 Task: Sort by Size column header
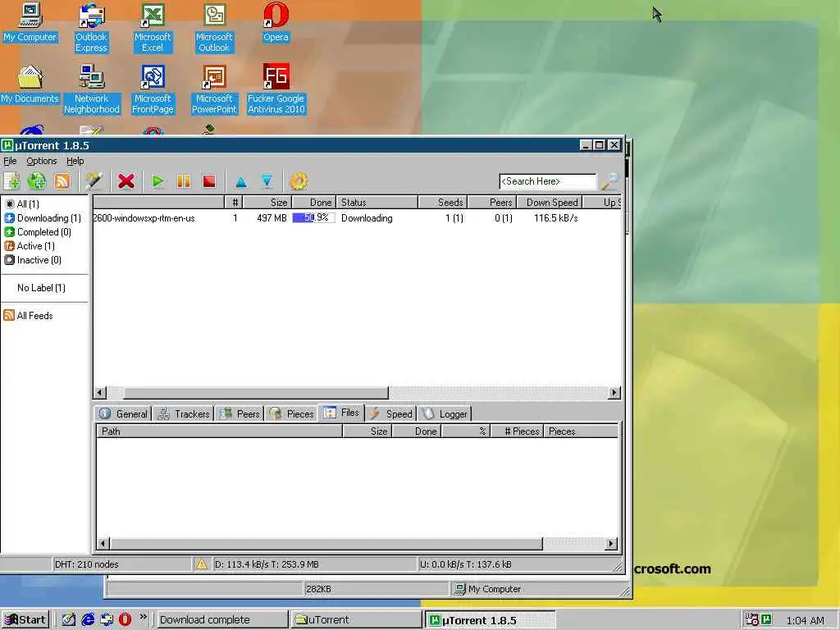pos(267,203)
